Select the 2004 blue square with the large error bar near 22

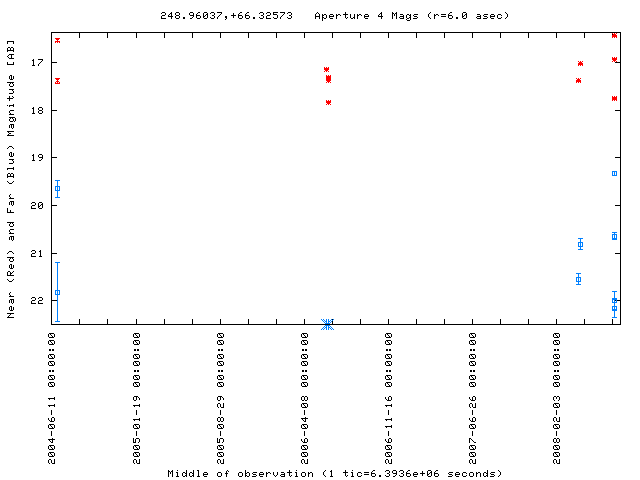58,292
